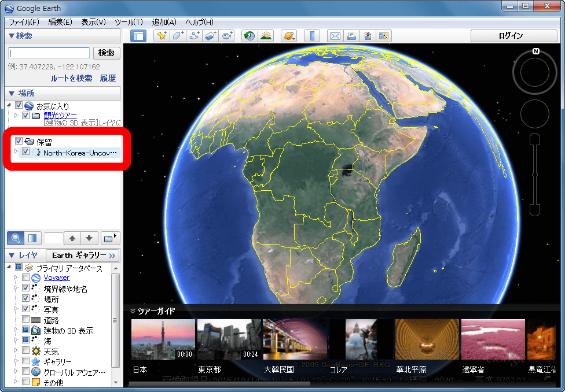This screenshot has width=565, height=392.
Task: Disable the 場所 layer checkbox
Action: pyautogui.click(x=25, y=298)
